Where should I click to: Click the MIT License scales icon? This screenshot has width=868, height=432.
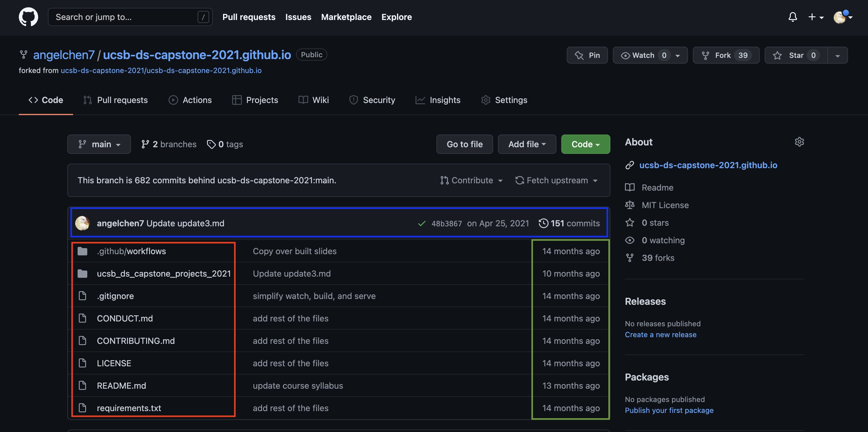[x=630, y=205]
